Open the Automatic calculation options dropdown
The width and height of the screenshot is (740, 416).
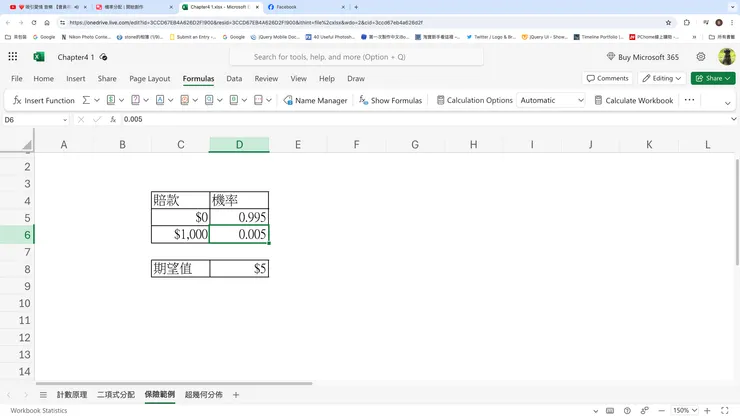tap(551, 100)
